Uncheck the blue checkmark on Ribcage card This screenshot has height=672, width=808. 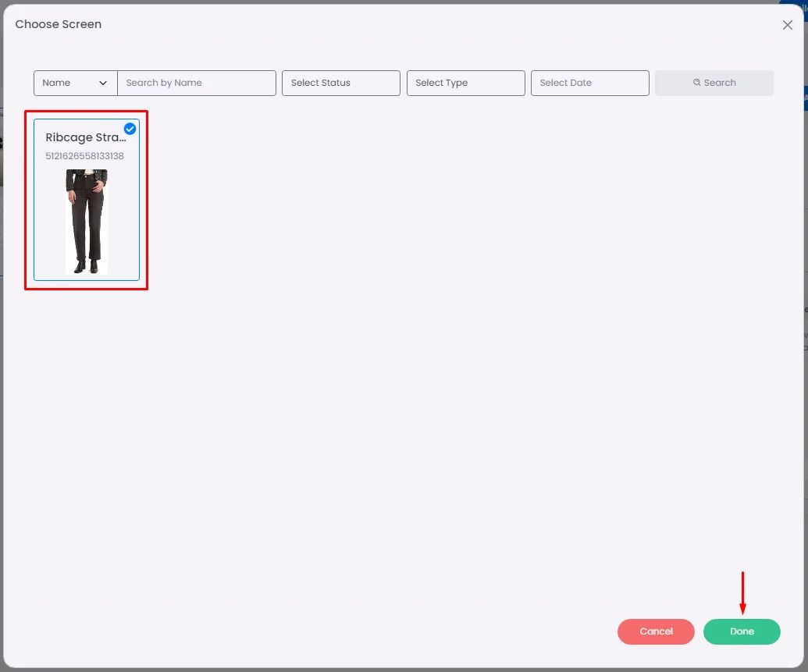(x=130, y=128)
